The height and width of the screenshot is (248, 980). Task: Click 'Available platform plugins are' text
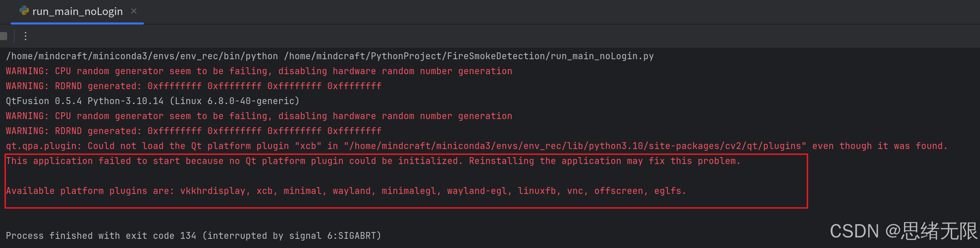point(90,191)
